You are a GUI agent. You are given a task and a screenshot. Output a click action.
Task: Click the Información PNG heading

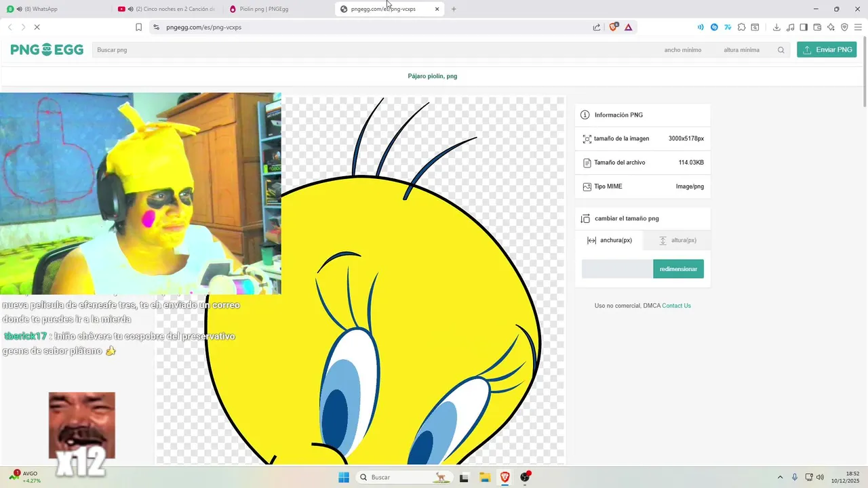click(618, 115)
